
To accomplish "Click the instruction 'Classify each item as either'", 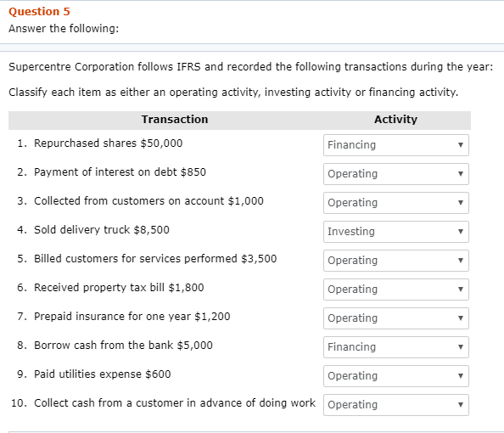I will (233, 93).
